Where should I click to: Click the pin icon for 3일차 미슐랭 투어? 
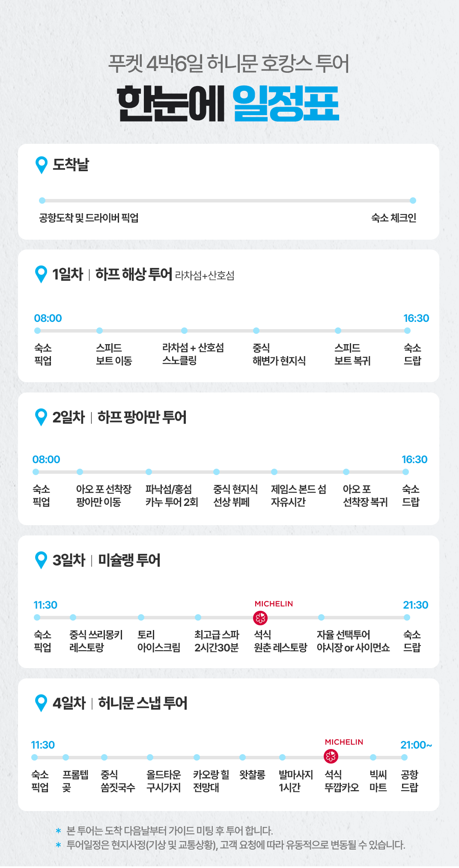point(41,560)
